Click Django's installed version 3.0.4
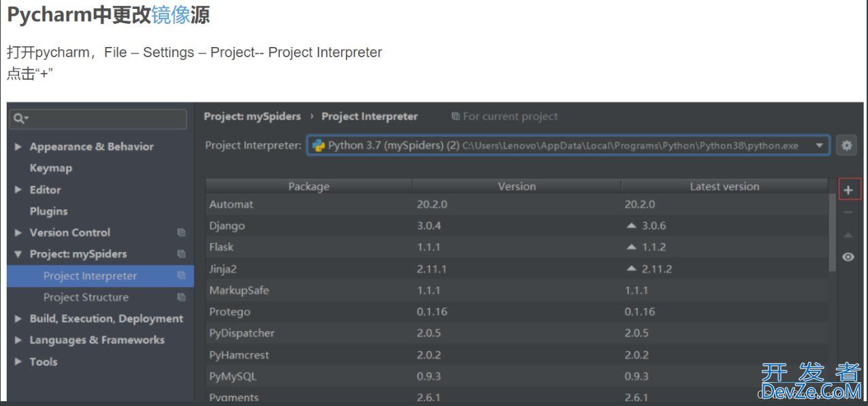The height and width of the screenshot is (406, 868). (x=430, y=225)
